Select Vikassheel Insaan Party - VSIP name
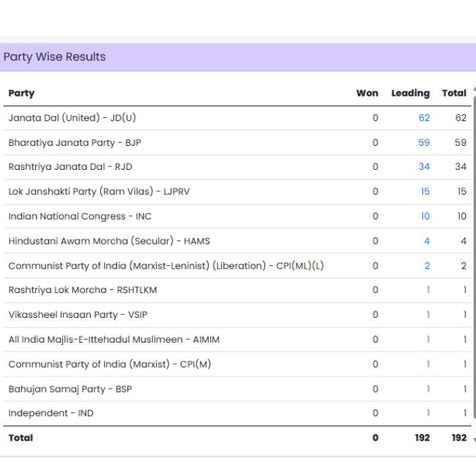 [x=78, y=315]
